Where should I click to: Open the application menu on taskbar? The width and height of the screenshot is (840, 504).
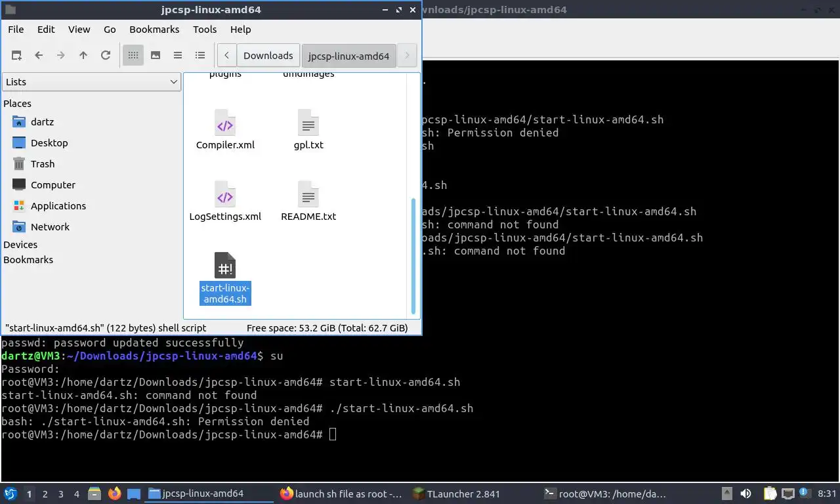(x=10, y=493)
